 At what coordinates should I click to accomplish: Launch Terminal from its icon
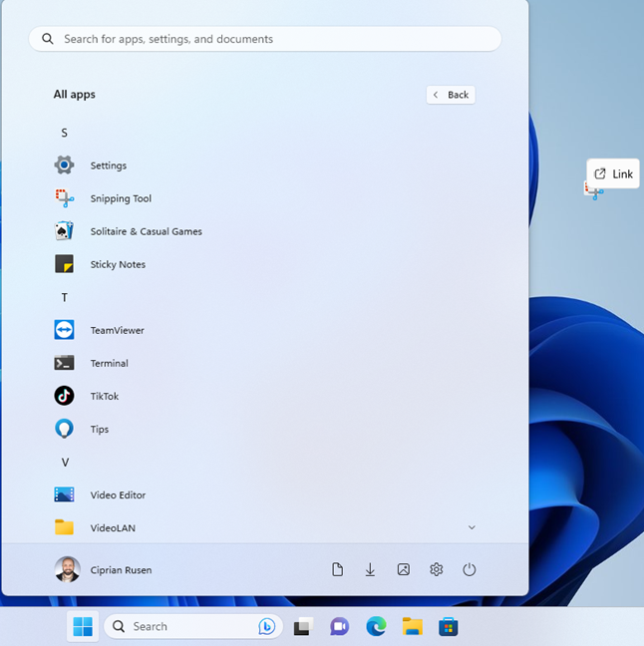tap(64, 363)
